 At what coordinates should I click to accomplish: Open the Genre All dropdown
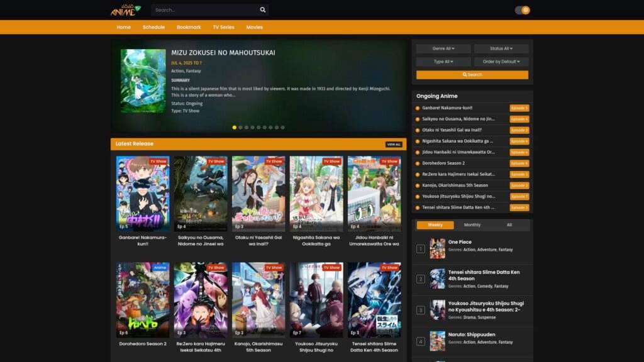(443, 48)
